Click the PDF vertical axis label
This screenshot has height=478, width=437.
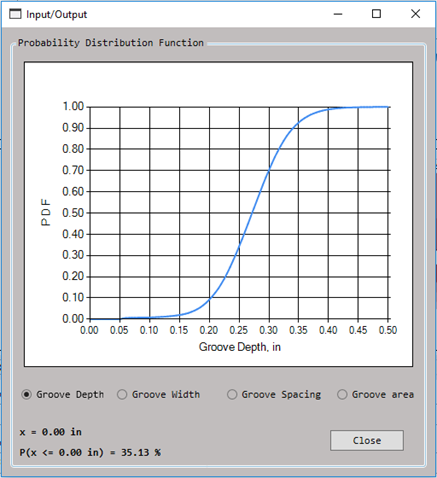tap(46, 213)
